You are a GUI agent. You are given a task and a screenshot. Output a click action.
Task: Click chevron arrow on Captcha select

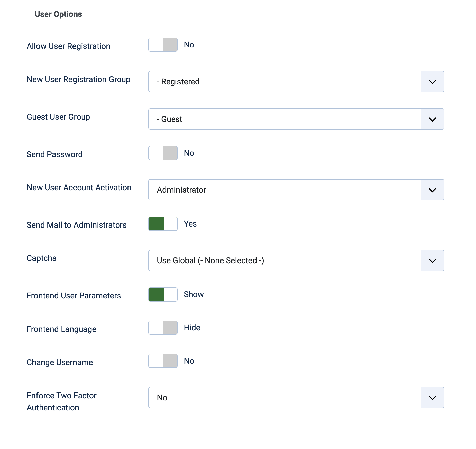point(432,261)
